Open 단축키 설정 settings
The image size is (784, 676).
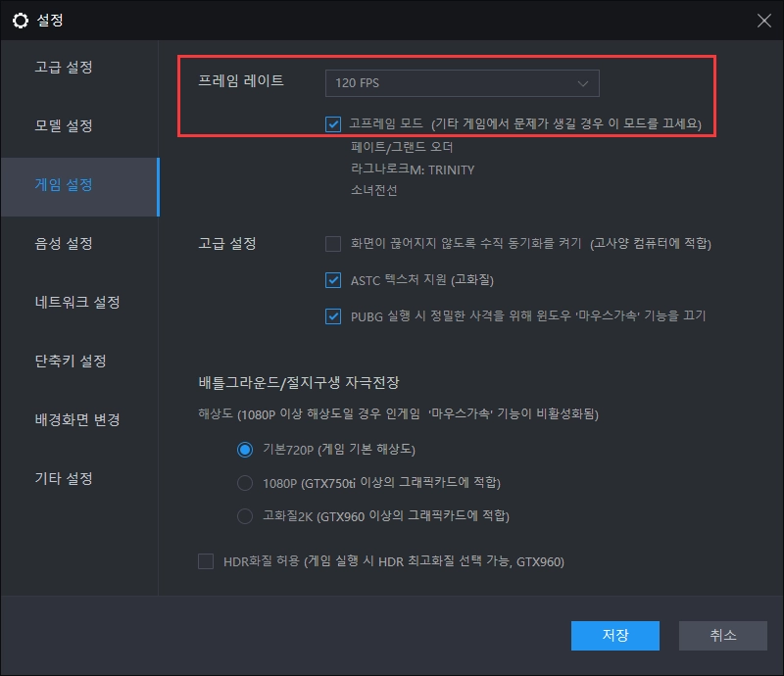point(71,362)
